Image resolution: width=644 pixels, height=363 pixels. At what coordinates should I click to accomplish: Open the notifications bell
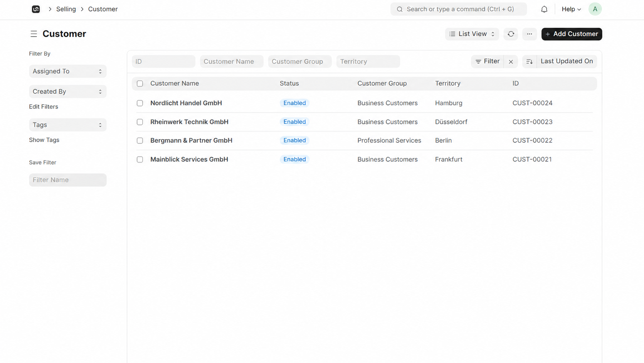pyautogui.click(x=544, y=9)
